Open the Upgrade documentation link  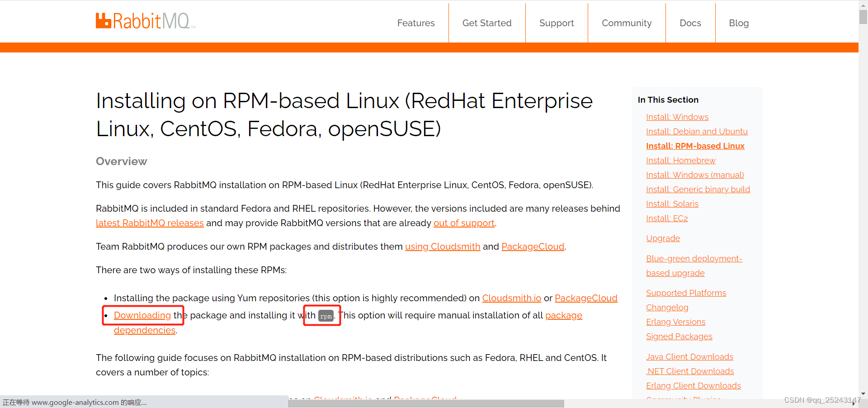[663, 238]
